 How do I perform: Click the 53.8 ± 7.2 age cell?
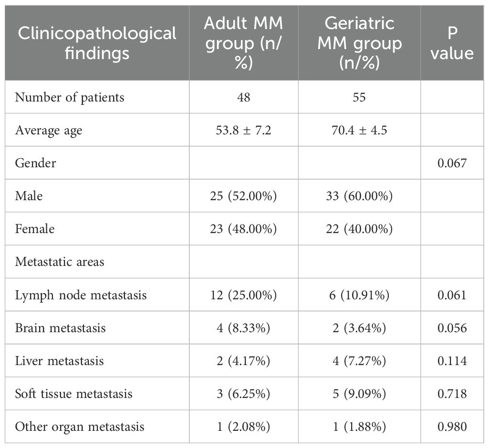[243, 130]
